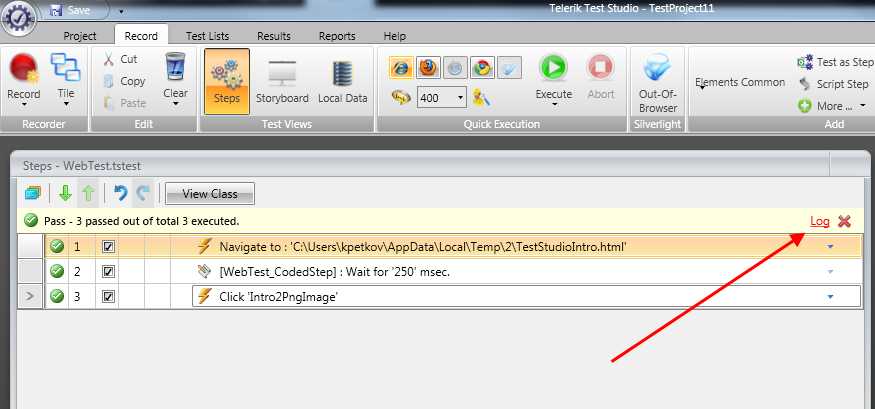Move step down with green arrow
The image size is (875, 409).
(65, 193)
